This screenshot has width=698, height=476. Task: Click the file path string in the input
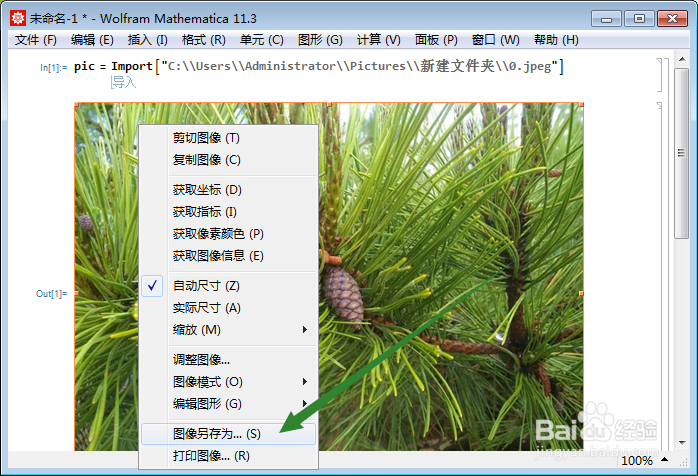(359, 66)
